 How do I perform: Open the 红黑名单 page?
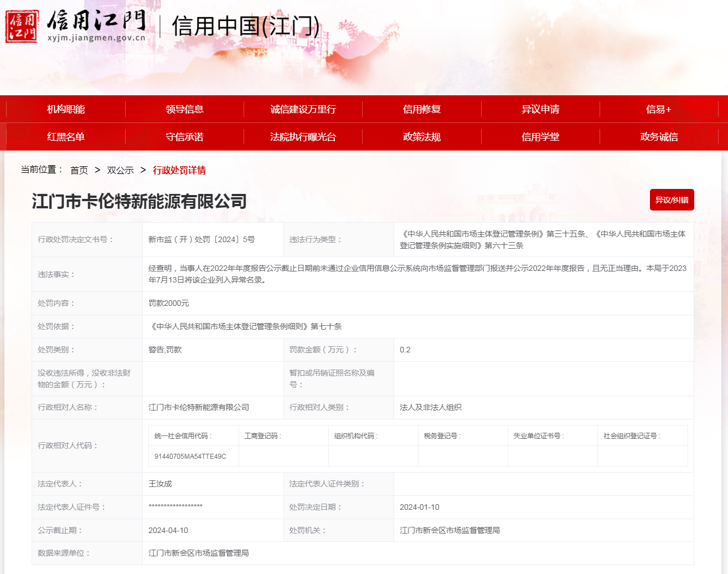tap(66, 137)
